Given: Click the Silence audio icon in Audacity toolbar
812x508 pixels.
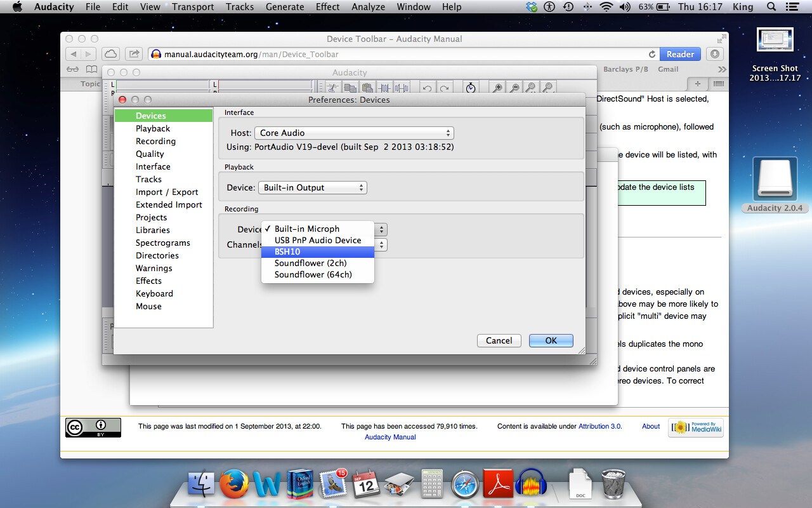Looking at the screenshot, I should point(401,88).
